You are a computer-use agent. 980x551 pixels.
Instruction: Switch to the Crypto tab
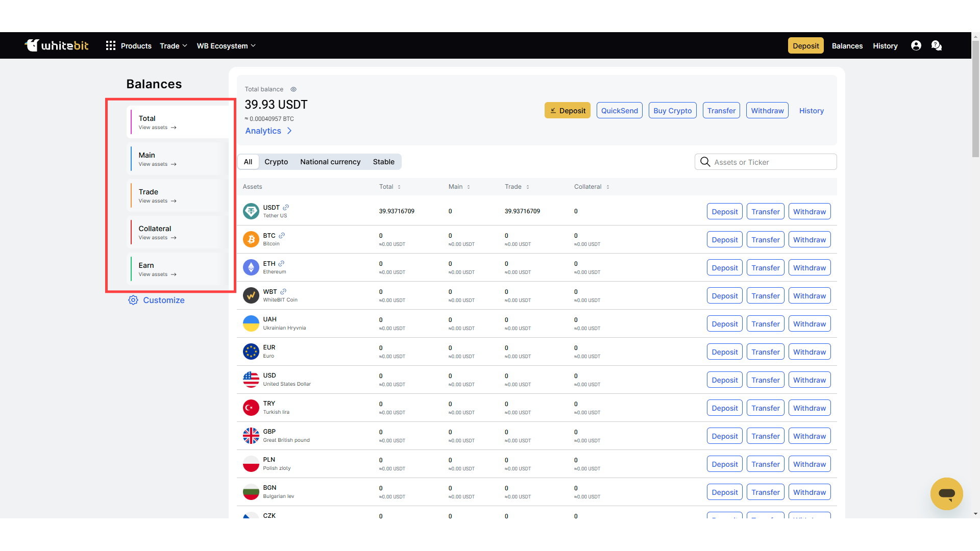pyautogui.click(x=276, y=162)
